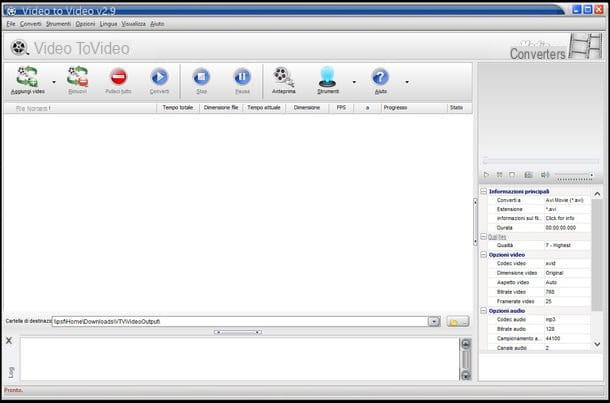This screenshot has height=403, width=610.
Task: Open the Aiuto menu
Action: 157,24
